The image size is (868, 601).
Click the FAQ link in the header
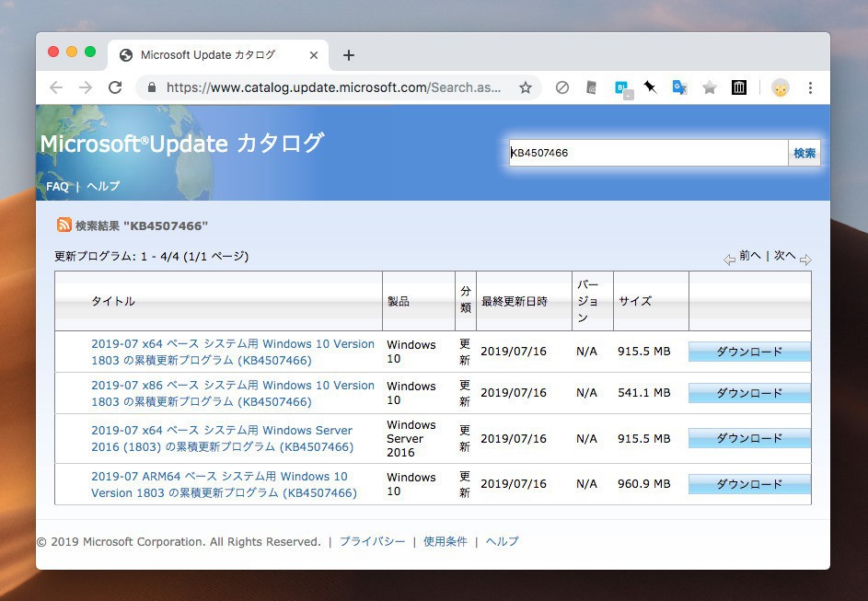click(x=57, y=186)
